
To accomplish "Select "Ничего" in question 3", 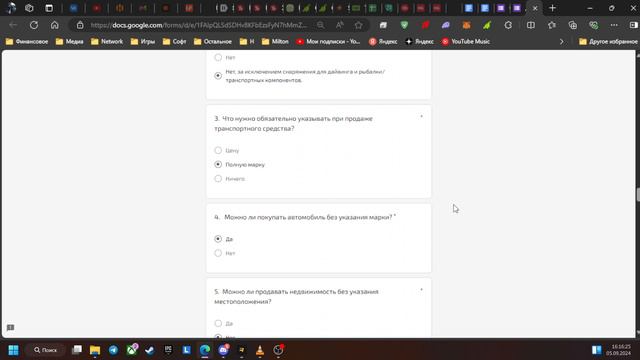I will [x=218, y=178].
